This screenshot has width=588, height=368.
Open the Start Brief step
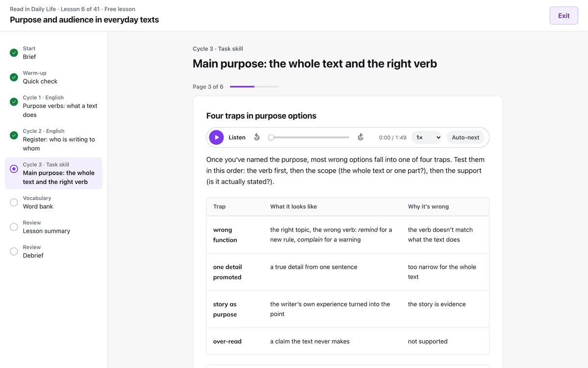pos(53,53)
